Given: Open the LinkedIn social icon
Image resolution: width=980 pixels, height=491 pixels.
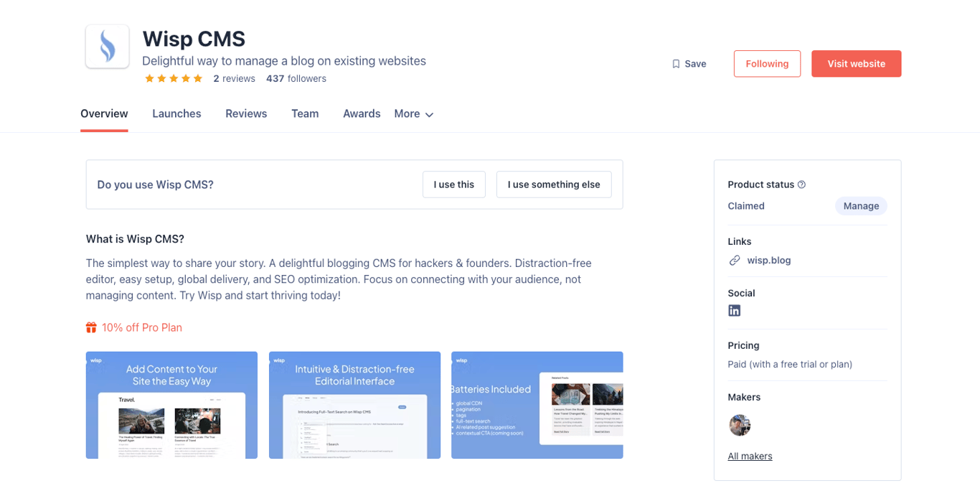Looking at the screenshot, I should point(734,311).
